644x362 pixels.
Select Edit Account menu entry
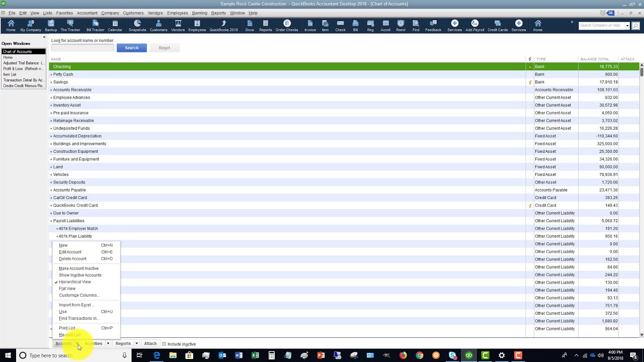(x=70, y=252)
